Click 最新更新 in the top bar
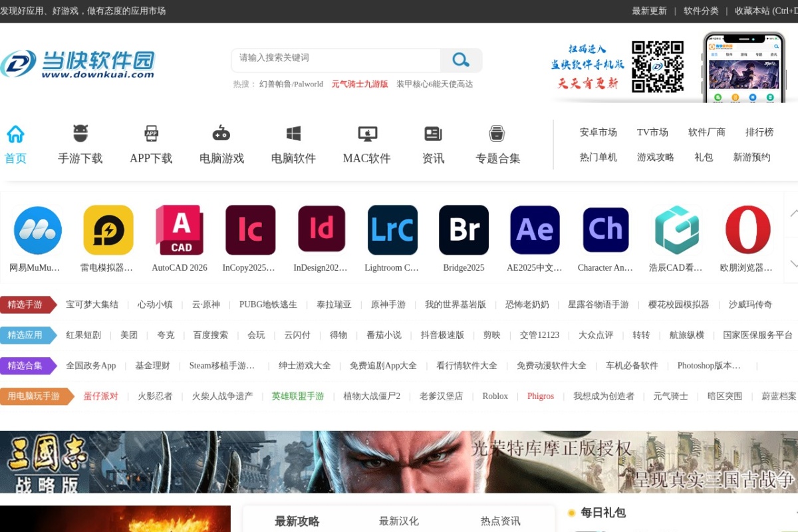 649,11
